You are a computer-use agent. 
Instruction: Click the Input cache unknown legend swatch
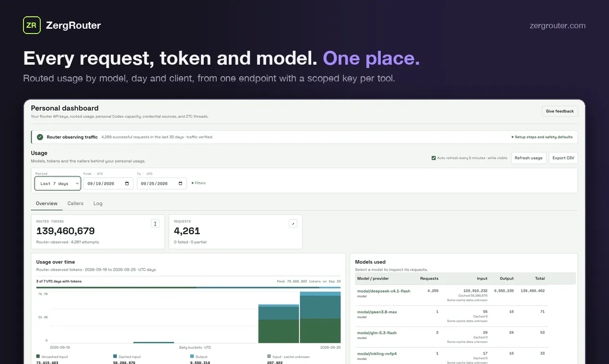(269, 356)
